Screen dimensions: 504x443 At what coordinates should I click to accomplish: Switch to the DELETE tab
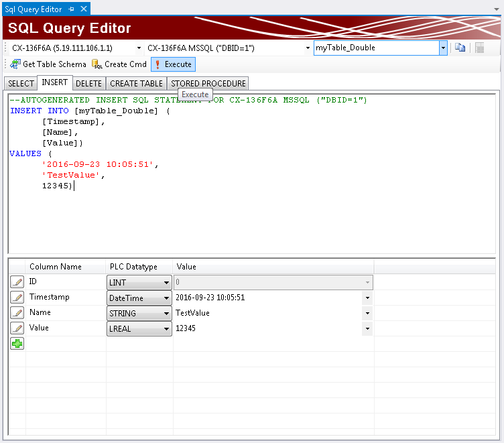click(x=88, y=84)
